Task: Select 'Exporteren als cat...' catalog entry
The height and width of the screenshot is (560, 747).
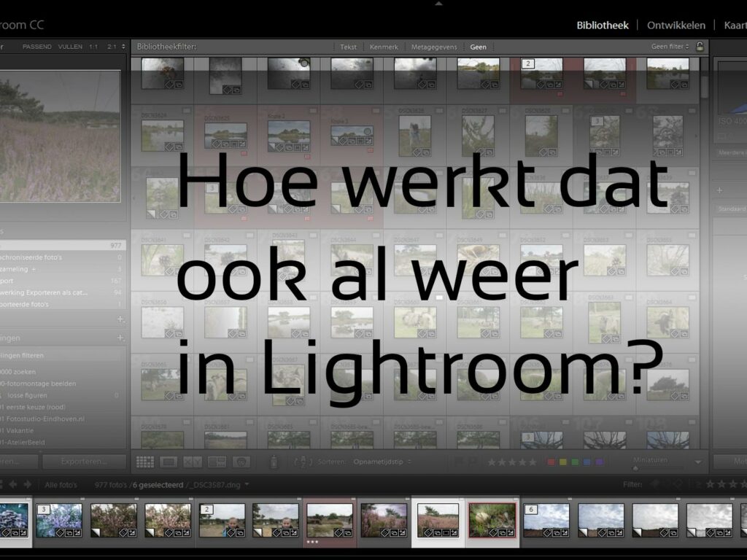Action: tap(44, 292)
